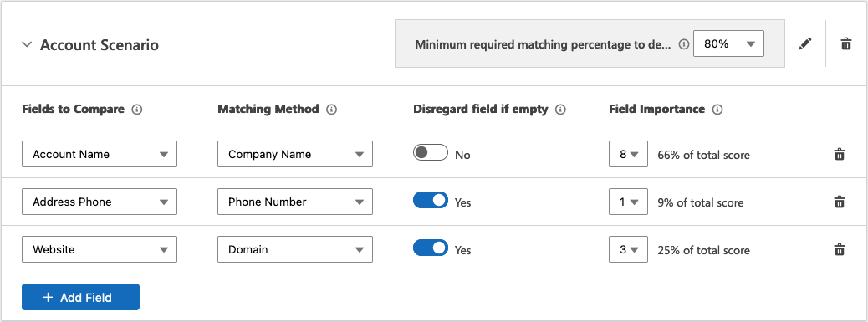The width and height of the screenshot is (868, 322).
Task: Open the Website field dropdown
Action: click(x=100, y=249)
